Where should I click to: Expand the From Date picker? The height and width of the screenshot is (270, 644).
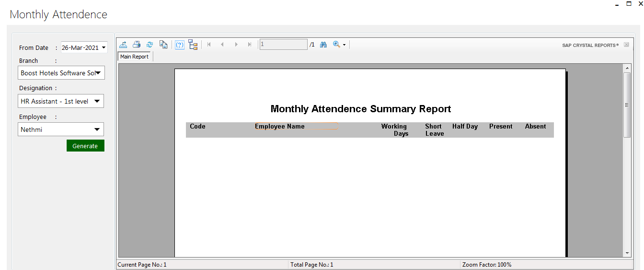pos(104,47)
